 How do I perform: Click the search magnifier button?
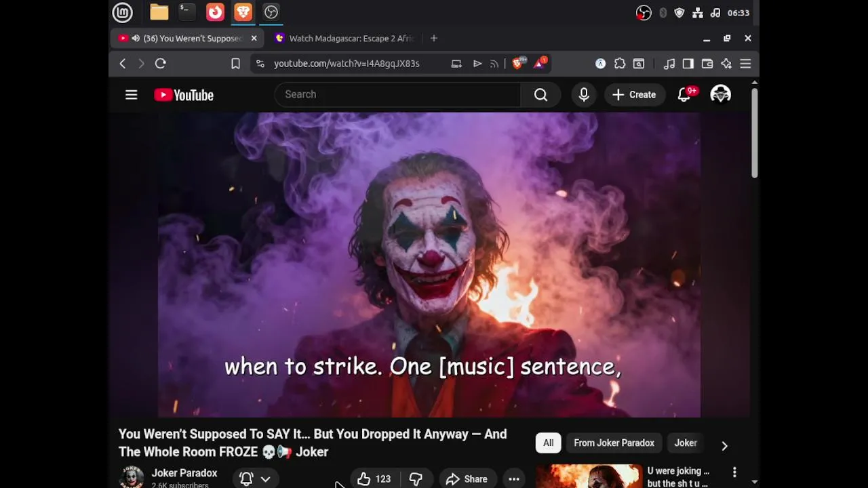click(540, 95)
